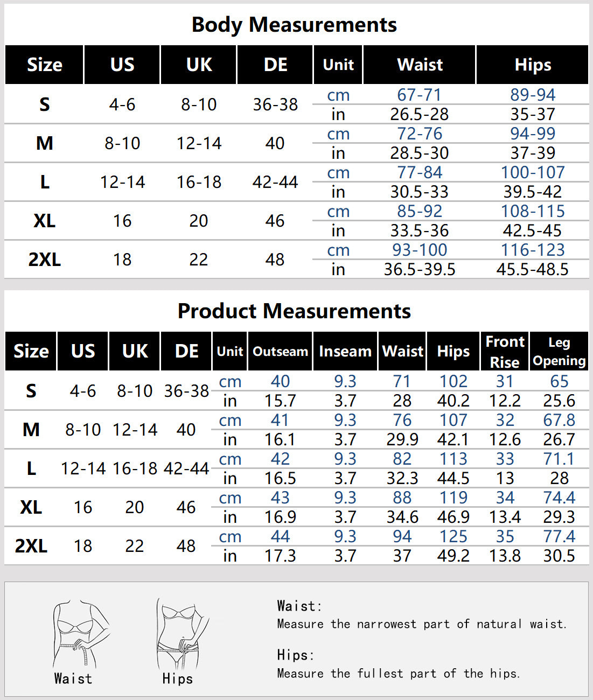Click the Unit header in Body Measurements table

(x=338, y=65)
